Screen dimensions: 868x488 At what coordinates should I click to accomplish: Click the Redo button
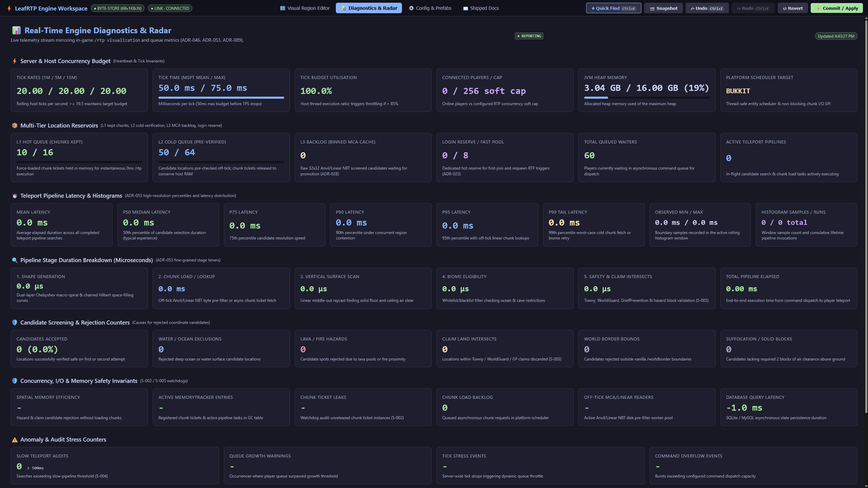point(753,8)
